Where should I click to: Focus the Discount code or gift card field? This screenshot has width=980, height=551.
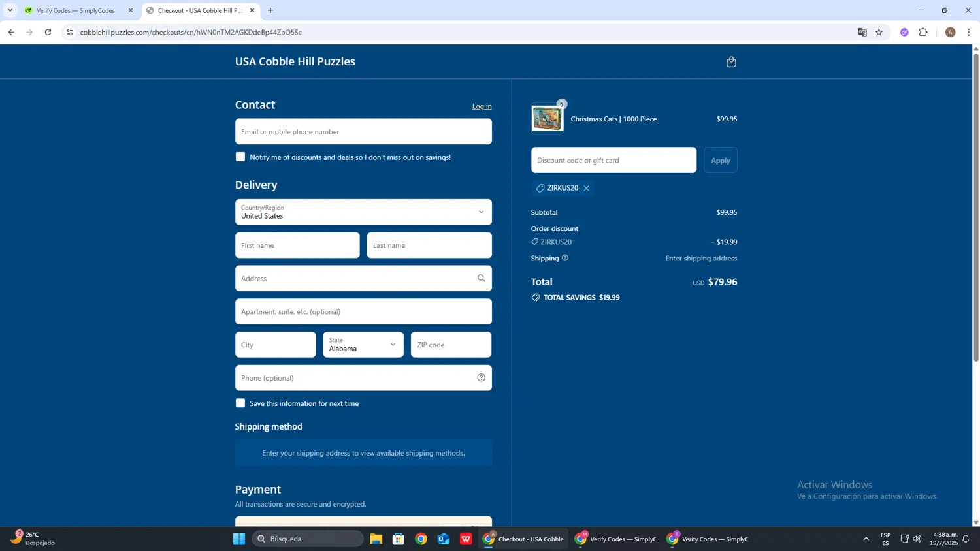point(614,160)
